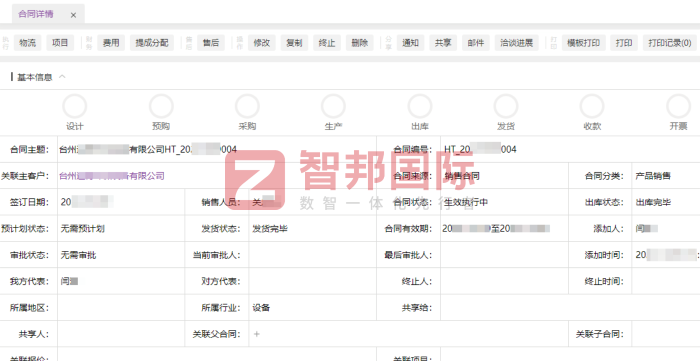The height and width of the screenshot is (361, 700).
Task: Click the 打印 button
Action: pos(624,43)
